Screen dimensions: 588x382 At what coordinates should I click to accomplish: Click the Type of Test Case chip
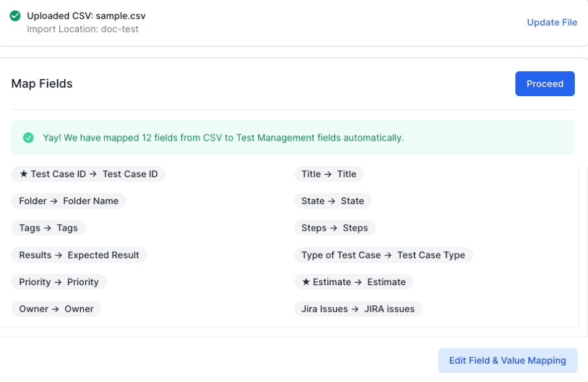pos(383,255)
